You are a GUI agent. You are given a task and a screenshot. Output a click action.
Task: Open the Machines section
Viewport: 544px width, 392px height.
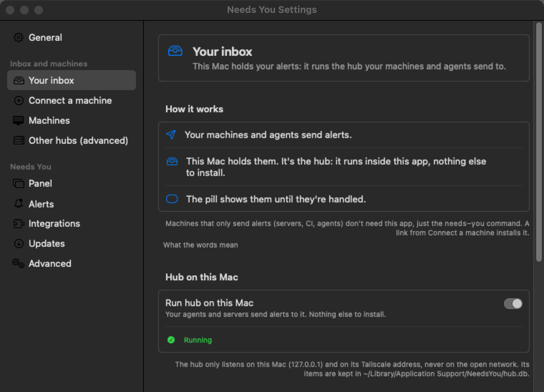(x=72, y=121)
